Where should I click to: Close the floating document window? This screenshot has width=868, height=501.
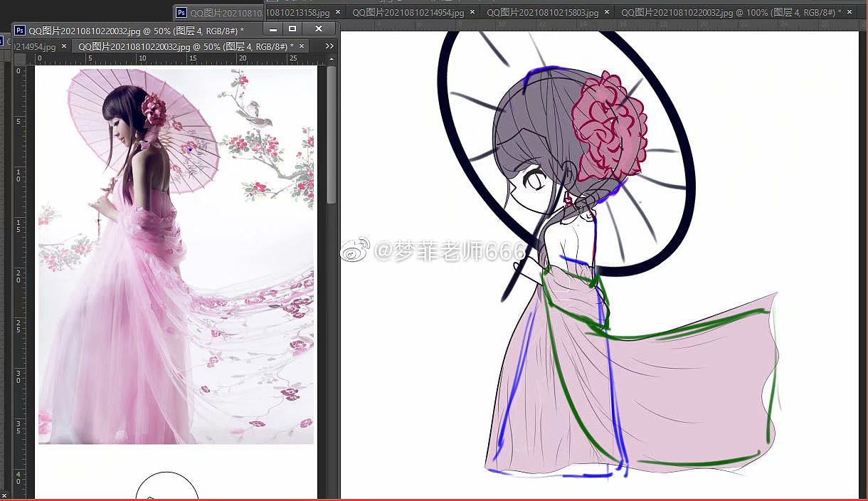pos(319,29)
